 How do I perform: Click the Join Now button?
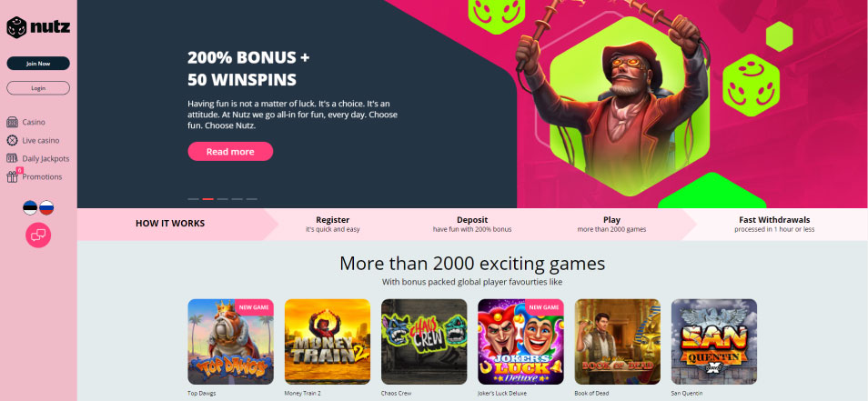[x=38, y=64]
